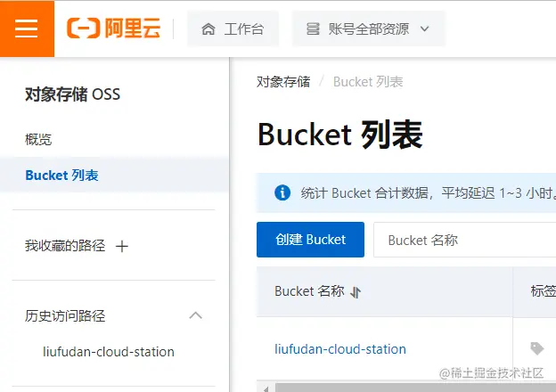Viewport: 556px width, 392px height.
Task: Click the resource stack icon
Action: (313, 29)
